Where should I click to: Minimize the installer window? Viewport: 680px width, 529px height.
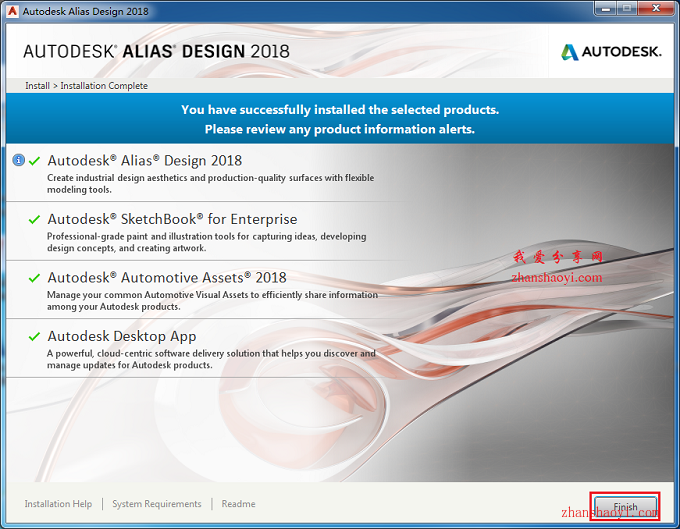(605, 9)
